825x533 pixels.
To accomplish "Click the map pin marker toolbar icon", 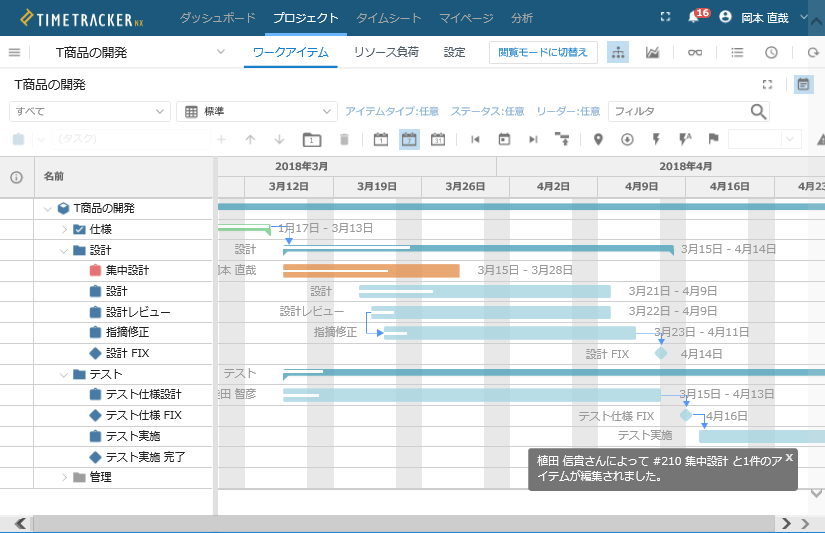I will 598,140.
